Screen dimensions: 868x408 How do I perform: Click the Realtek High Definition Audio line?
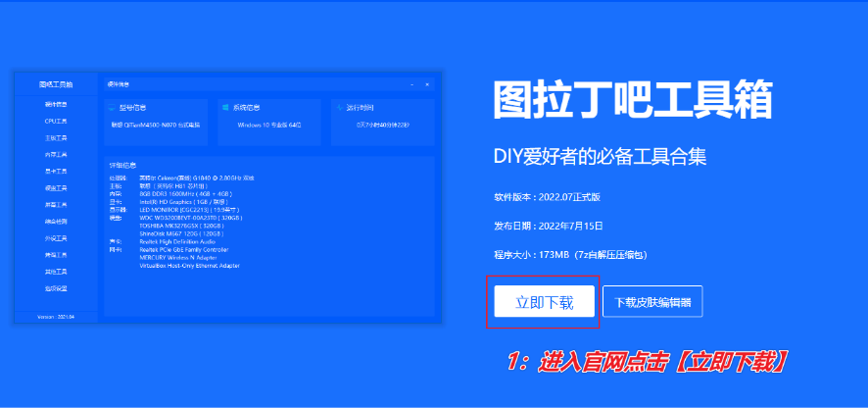coord(177,241)
